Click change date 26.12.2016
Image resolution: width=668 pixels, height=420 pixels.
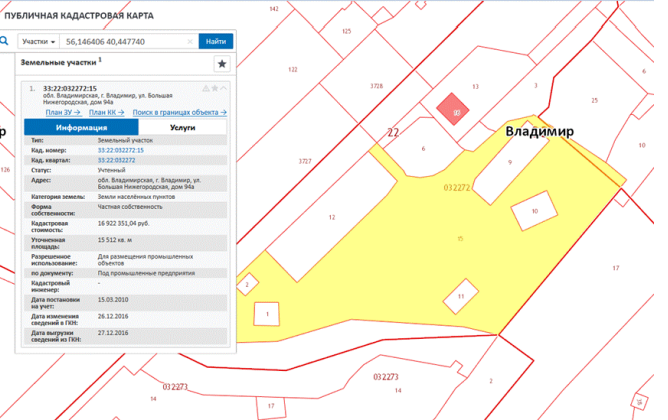113,316
